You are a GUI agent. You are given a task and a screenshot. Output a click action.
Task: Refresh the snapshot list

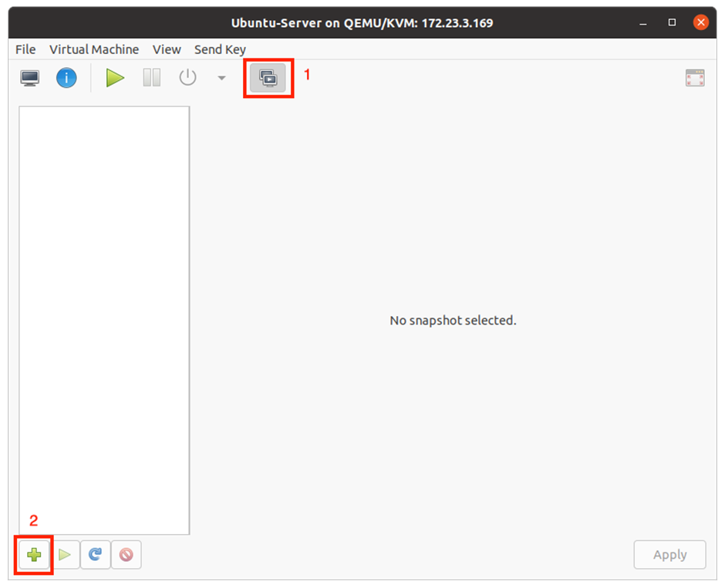95,554
